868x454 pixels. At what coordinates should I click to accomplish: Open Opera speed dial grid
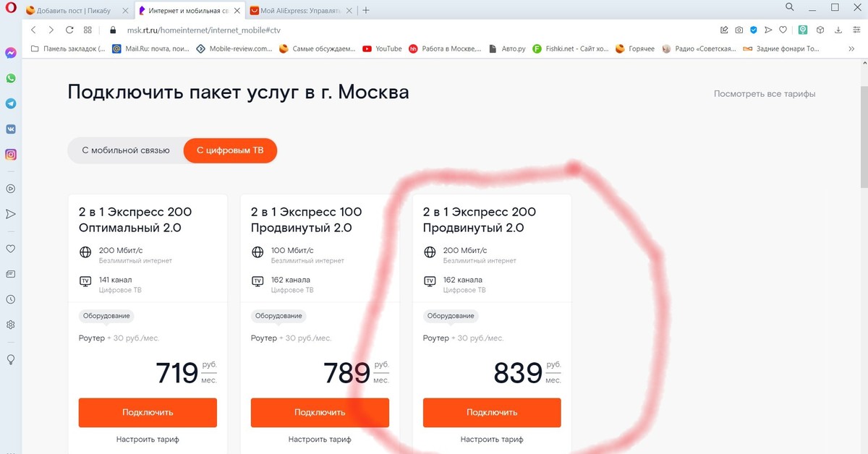(88, 30)
